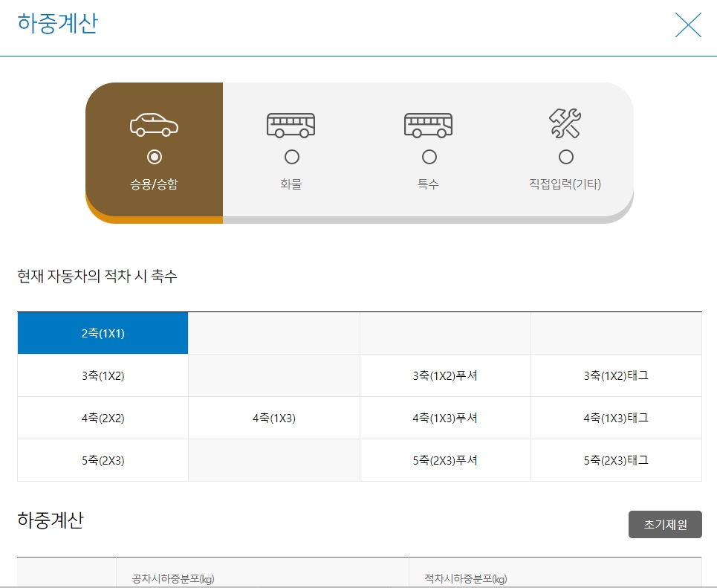Choose the 3축(1X2) axle option

coord(103,375)
